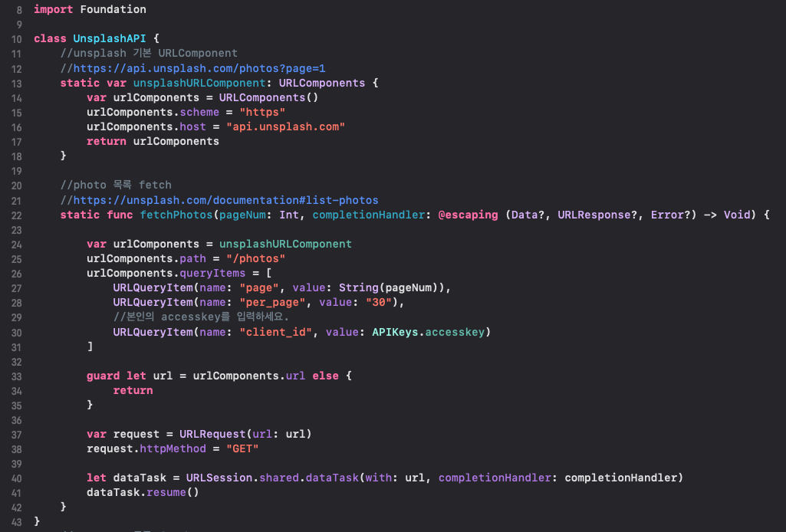This screenshot has width=786, height=532.
Task: Click the URLSession identifier
Action: (x=219, y=478)
